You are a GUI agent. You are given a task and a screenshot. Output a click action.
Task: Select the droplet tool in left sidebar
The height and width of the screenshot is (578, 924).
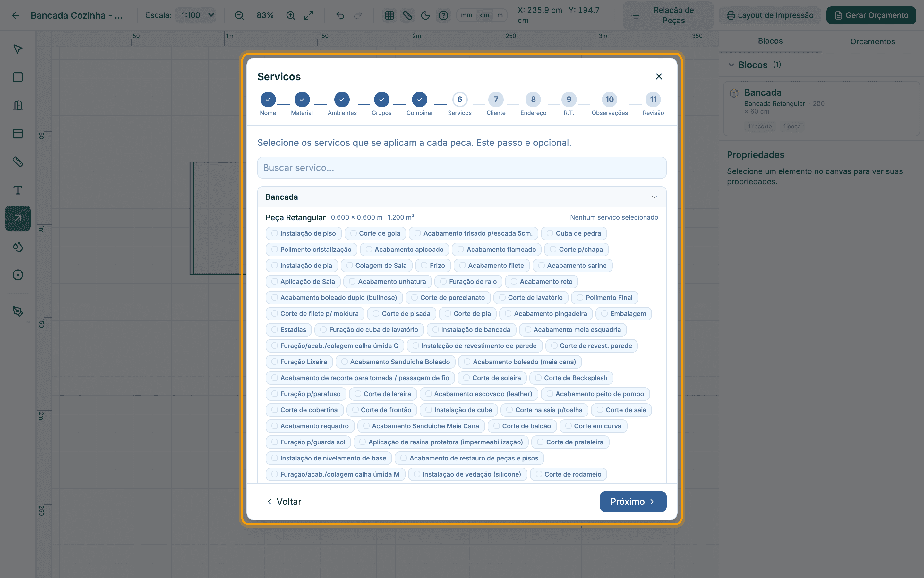coord(18,247)
